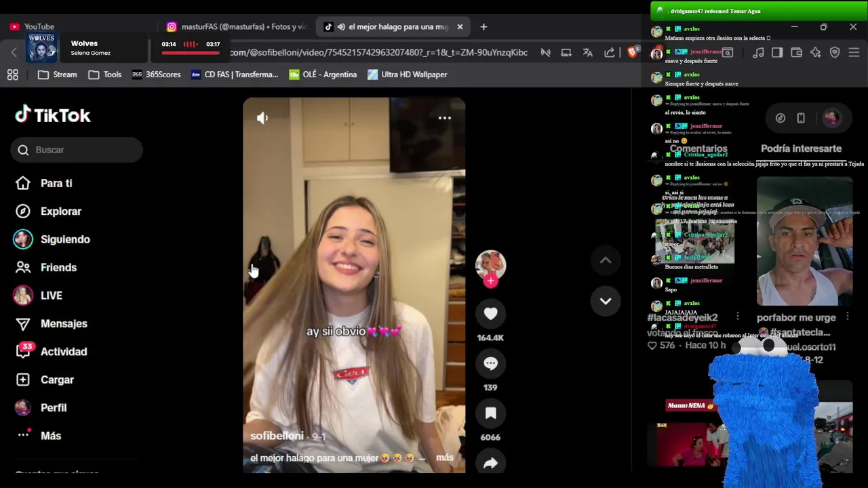868x488 pixels.
Task: Open the Siguiendo feed
Action: pyautogui.click(x=65, y=239)
